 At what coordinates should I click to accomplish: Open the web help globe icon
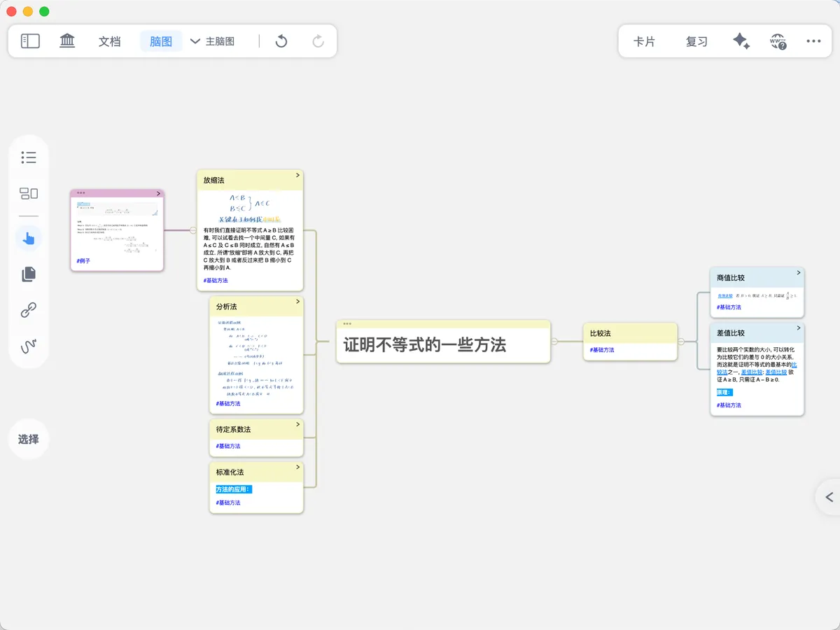pyautogui.click(x=778, y=41)
